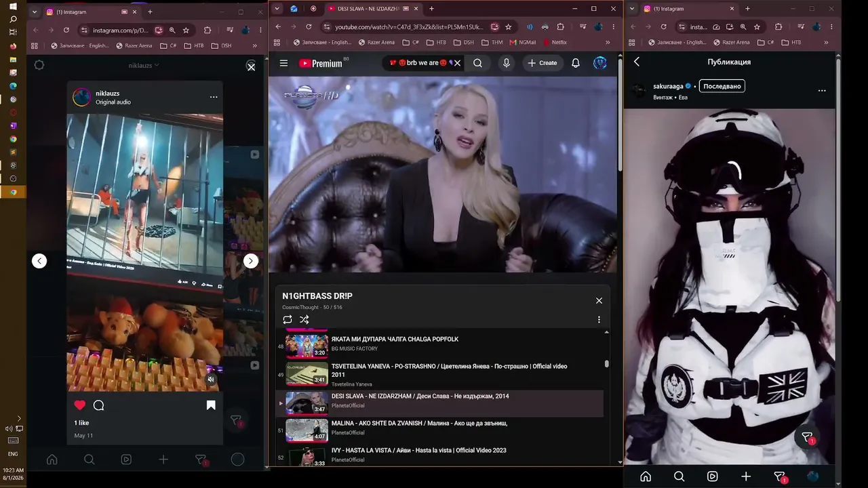Close the Instagram post overlay
The height and width of the screenshot is (488, 868).
coord(251,66)
